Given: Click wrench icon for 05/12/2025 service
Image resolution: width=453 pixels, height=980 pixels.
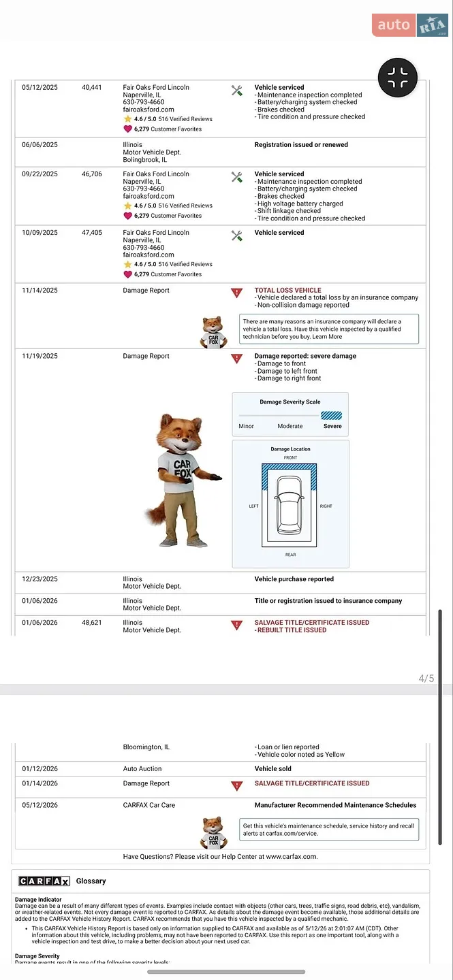Looking at the screenshot, I should (237, 91).
